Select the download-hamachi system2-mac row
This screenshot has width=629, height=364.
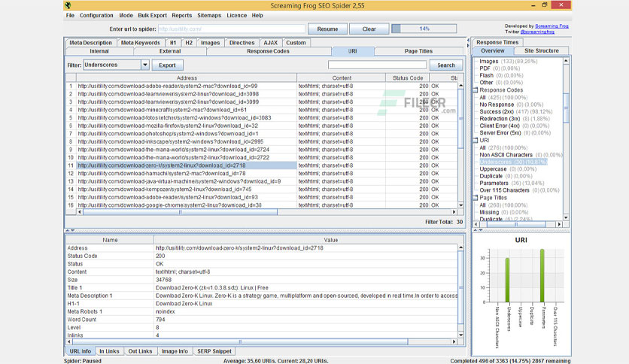coord(262,173)
